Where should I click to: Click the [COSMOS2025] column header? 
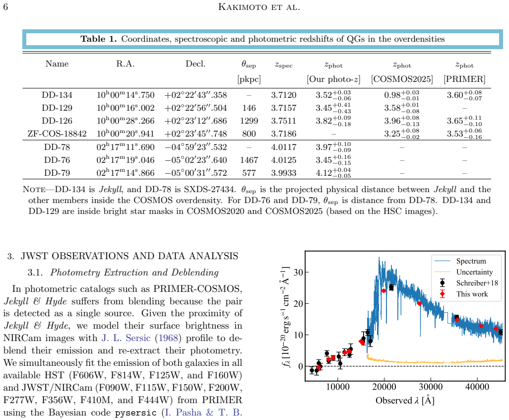[x=402, y=79]
